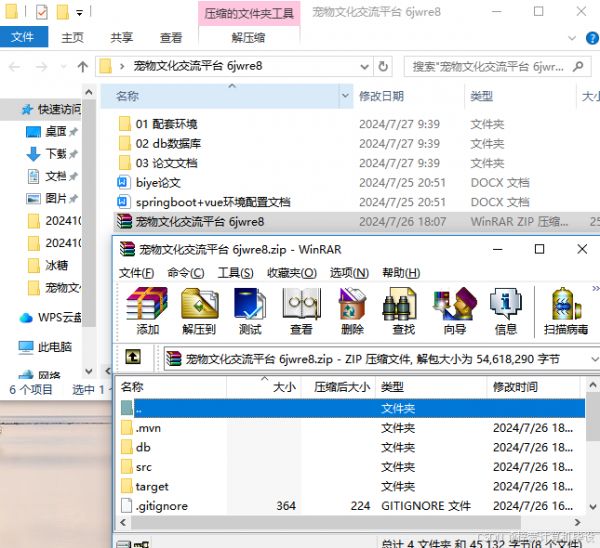The height and width of the screenshot is (548, 600).
Task: Open WPS云盘 in navigation pane
Action: (x=50, y=317)
